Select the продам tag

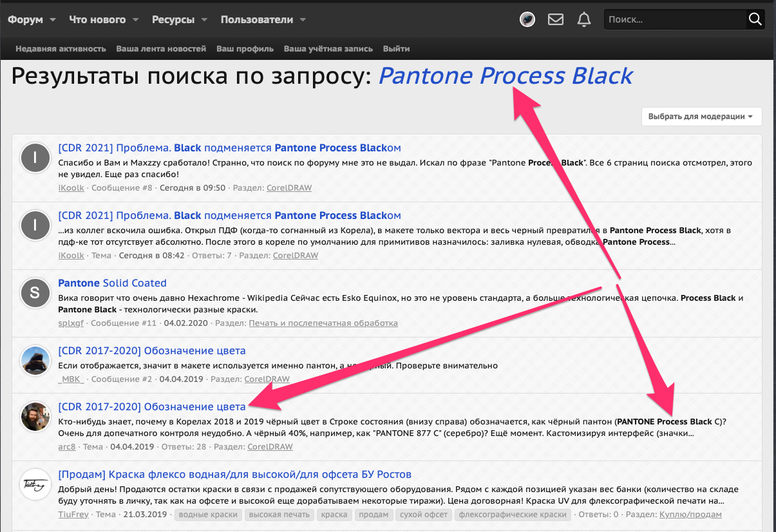[374, 515]
